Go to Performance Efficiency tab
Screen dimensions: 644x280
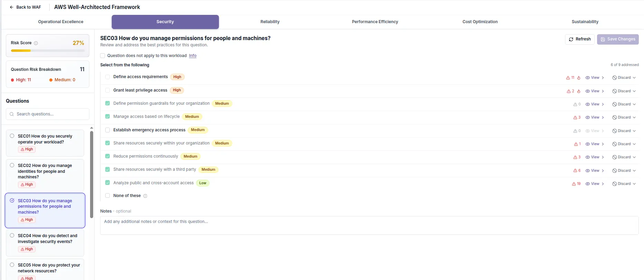(375, 22)
